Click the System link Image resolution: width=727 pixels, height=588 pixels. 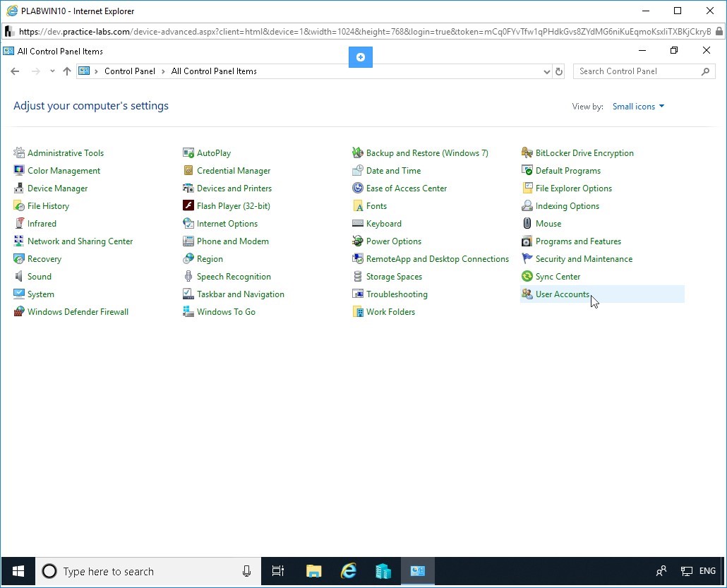click(41, 294)
